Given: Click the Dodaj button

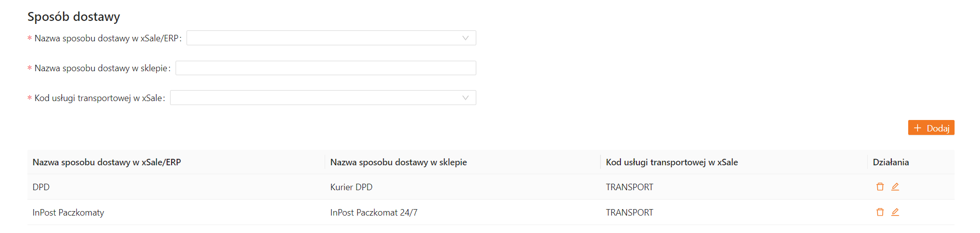Looking at the screenshot, I should [931, 128].
